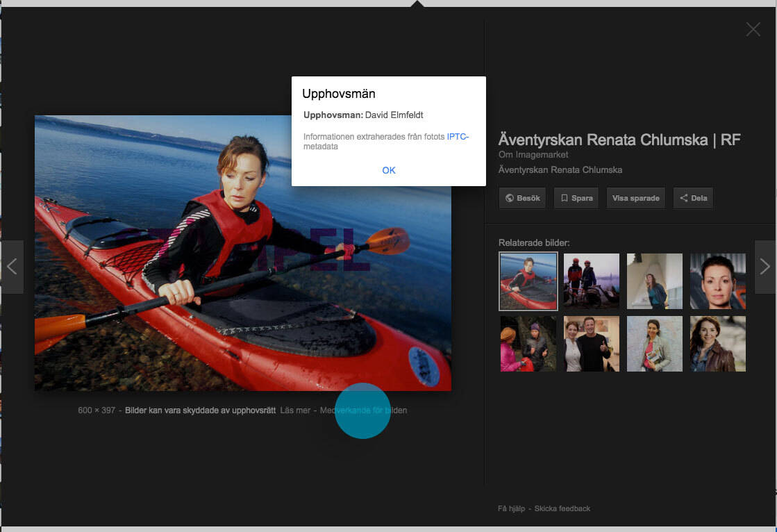The width and height of the screenshot is (777, 532).
Task: Click the Besök button with globe icon
Action: [x=523, y=198]
